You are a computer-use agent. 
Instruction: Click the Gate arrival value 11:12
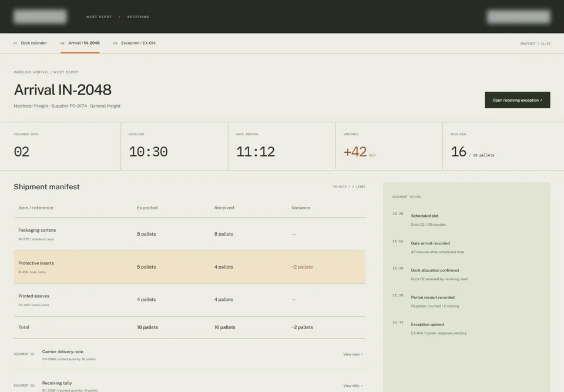(256, 152)
